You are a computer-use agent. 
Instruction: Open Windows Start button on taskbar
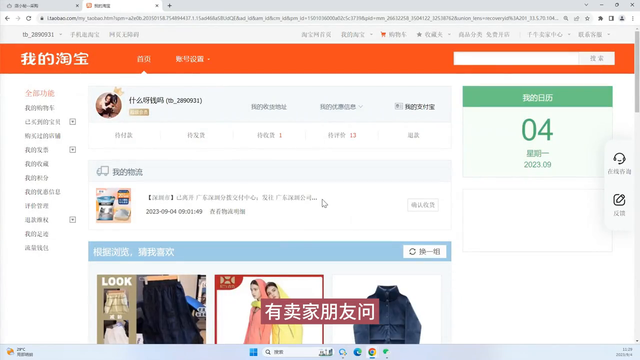[253, 352]
